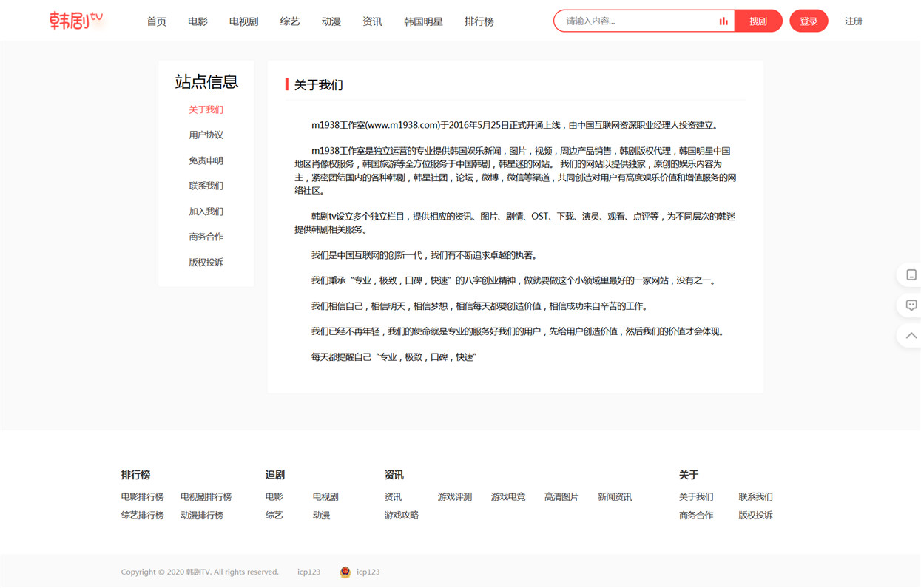The width and height of the screenshot is (921, 588).
Task: Open footer 关于 link 版权投诉
Action: (755, 516)
